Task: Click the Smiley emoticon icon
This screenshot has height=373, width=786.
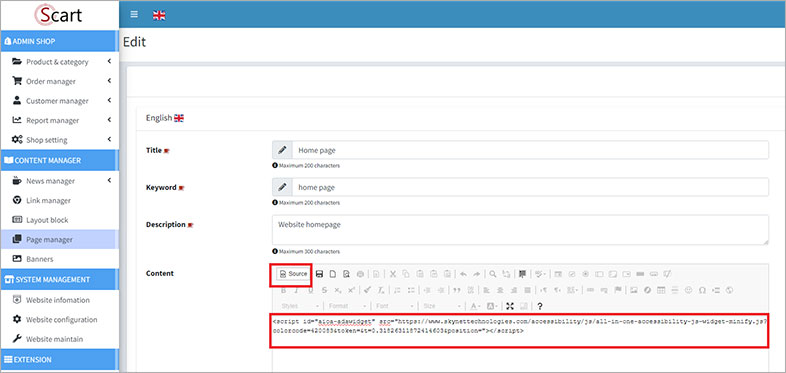Action: pos(689,290)
